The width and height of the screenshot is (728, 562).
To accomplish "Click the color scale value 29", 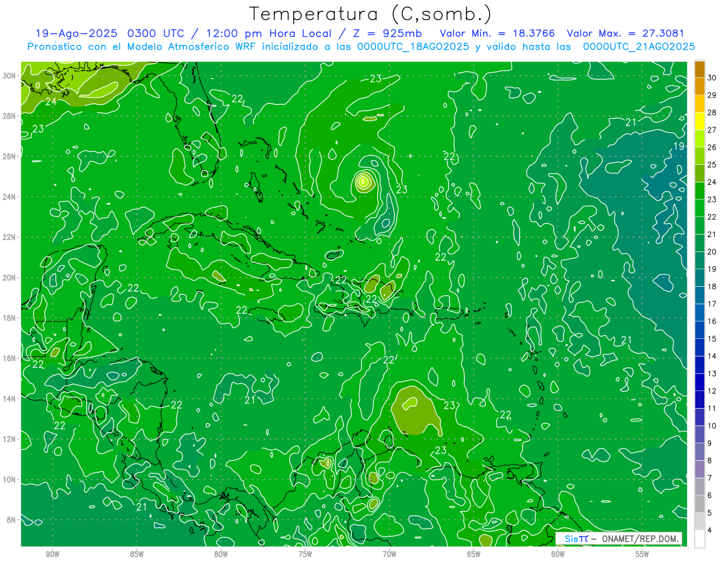I will click(x=712, y=95).
